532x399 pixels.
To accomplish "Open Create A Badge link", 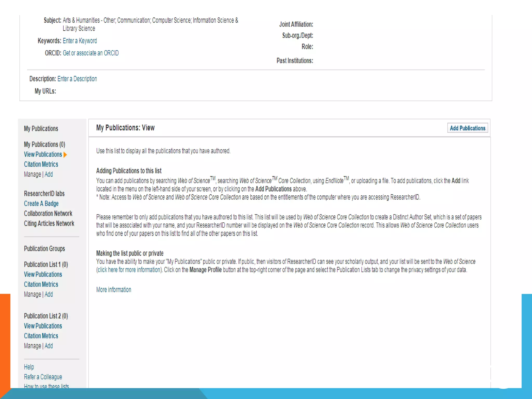I will pyautogui.click(x=41, y=204).
